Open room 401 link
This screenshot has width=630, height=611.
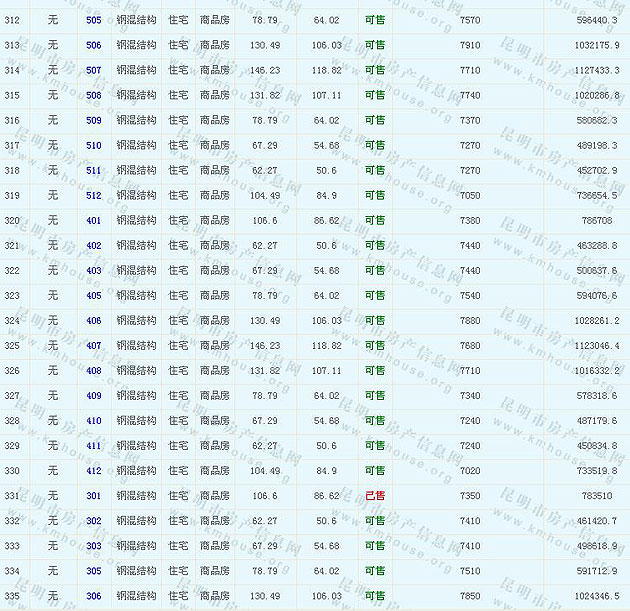coord(93,220)
